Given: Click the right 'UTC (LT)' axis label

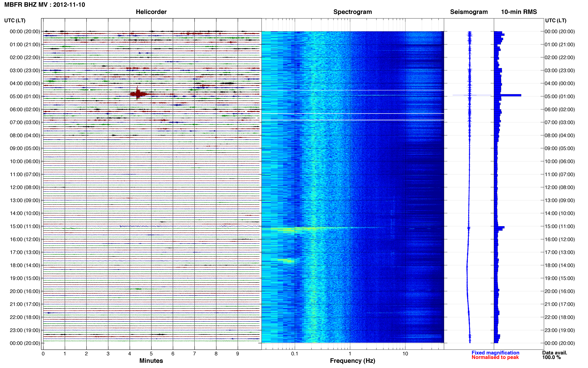Looking at the screenshot, I should (556, 20).
